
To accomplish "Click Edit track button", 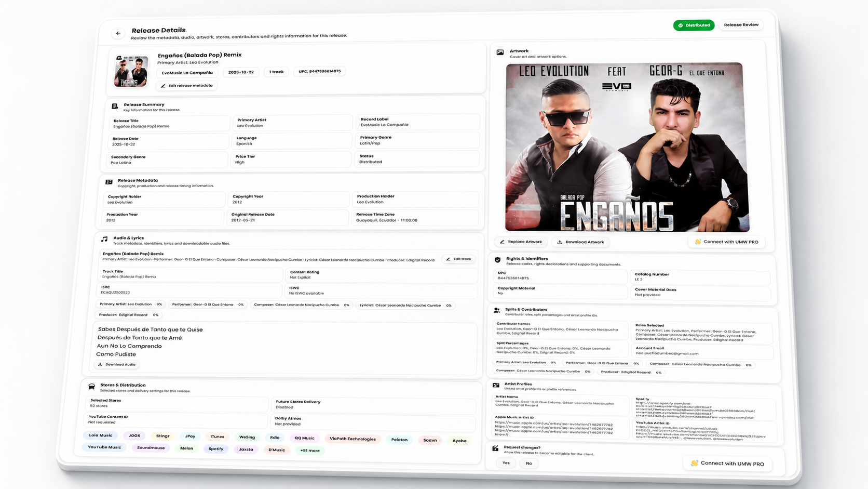I will (459, 259).
